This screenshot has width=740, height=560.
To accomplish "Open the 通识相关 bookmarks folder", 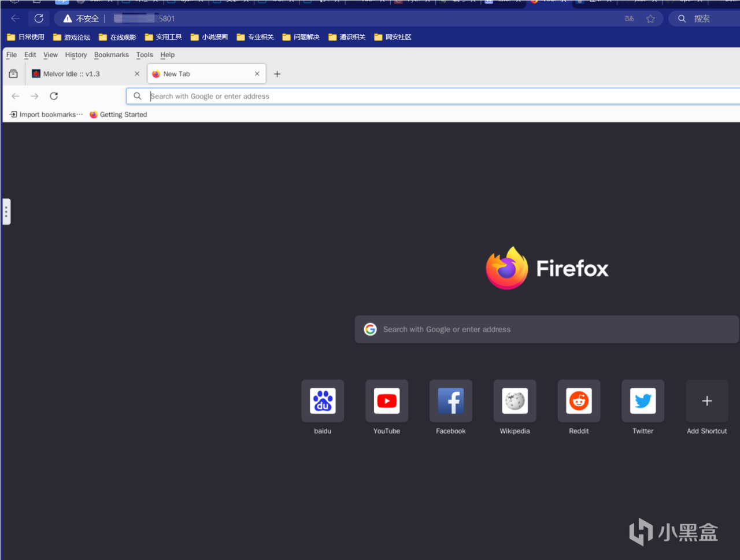I will [x=347, y=37].
